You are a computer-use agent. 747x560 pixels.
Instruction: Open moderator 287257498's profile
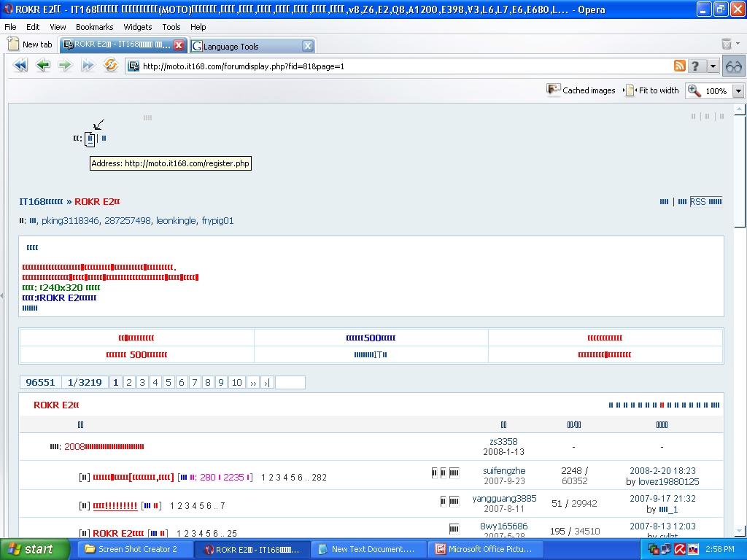coord(127,220)
